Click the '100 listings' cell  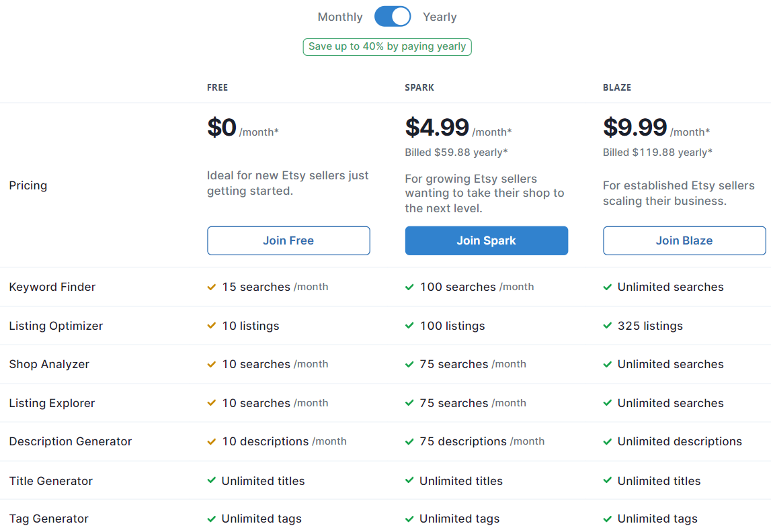pyautogui.click(x=445, y=326)
